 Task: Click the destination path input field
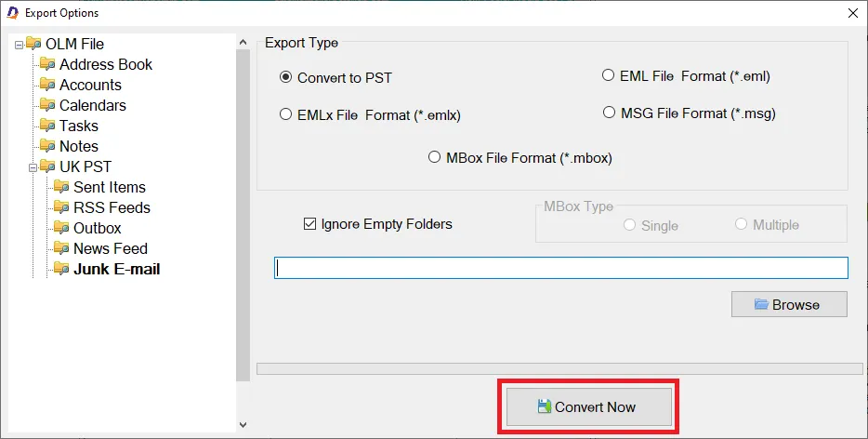tap(560, 268)
